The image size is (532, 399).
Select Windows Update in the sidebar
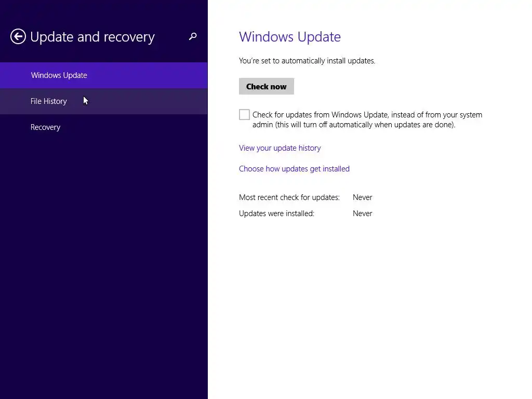(x=104, y=75)
